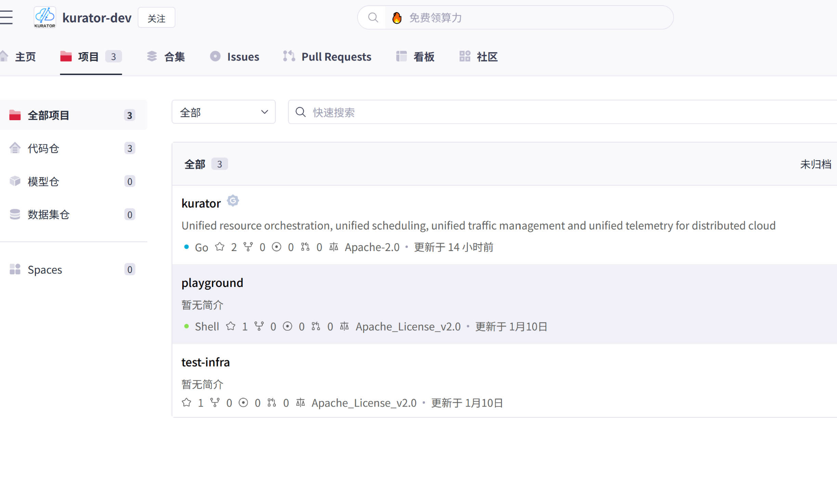Click the pull request icon on playground row
This screenshot has height=504, width=837.
[x=316, y=326]
